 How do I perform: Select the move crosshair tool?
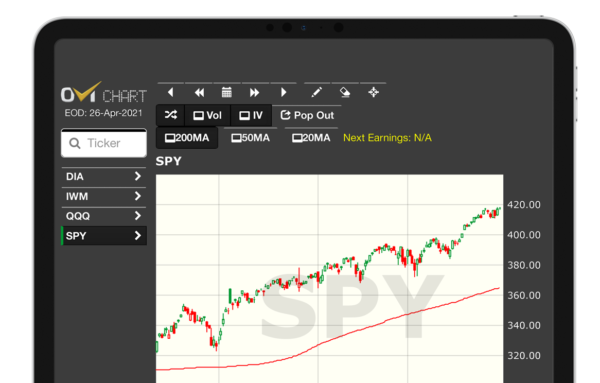pos(373,92)
